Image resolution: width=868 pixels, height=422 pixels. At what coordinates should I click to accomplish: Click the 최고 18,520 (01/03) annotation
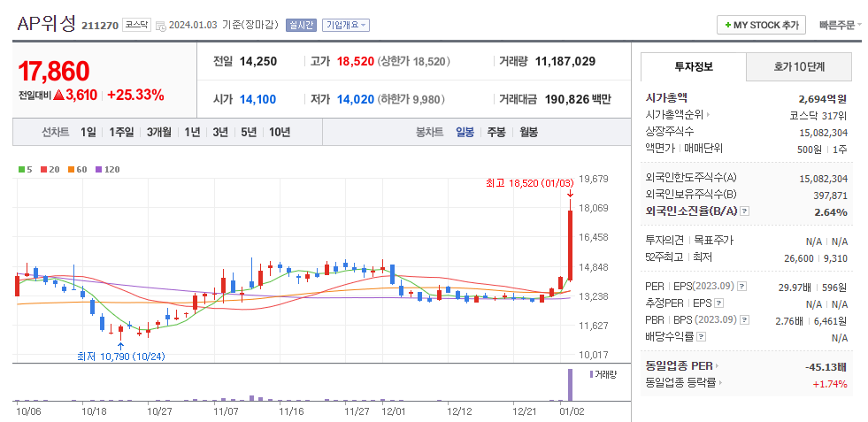coord(528,183)
